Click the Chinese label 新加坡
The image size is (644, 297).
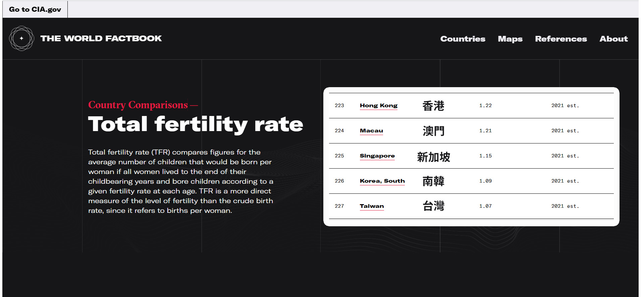tap(433, 157)
